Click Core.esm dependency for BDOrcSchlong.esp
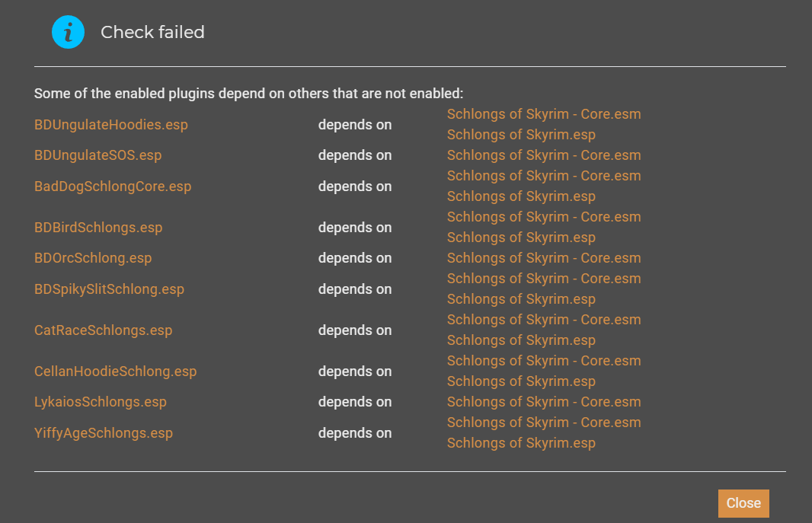 pyautogui.click(x=544, y=258)
